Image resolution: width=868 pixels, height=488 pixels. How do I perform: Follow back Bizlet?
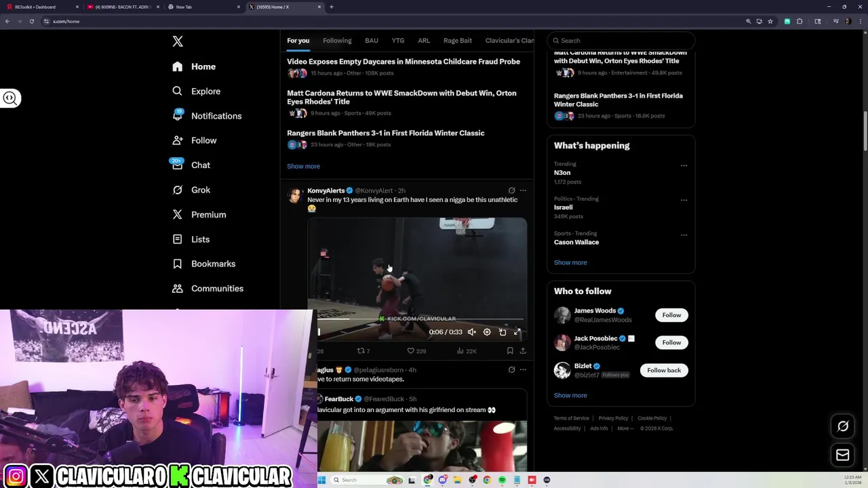[x=664, y=370]
